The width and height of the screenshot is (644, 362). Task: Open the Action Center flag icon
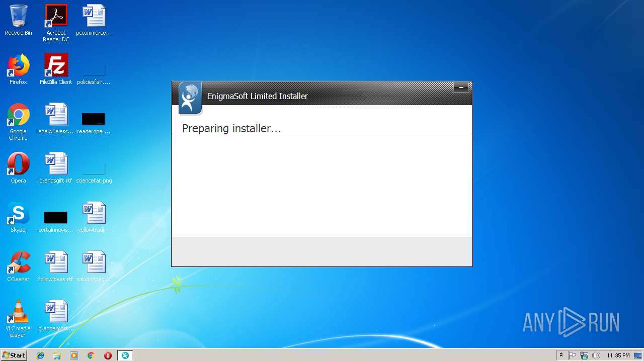click(x=572, y=355)
